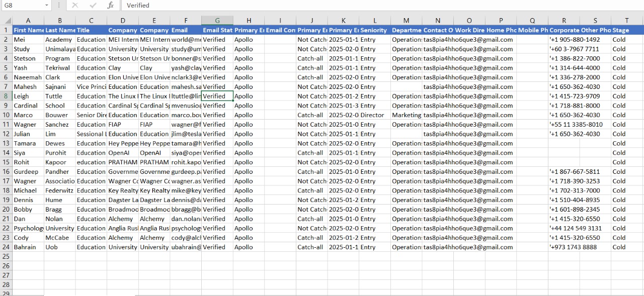Click the Enter checkmark icon in formula bar
The image size is (644, 296).
[93, 5]
